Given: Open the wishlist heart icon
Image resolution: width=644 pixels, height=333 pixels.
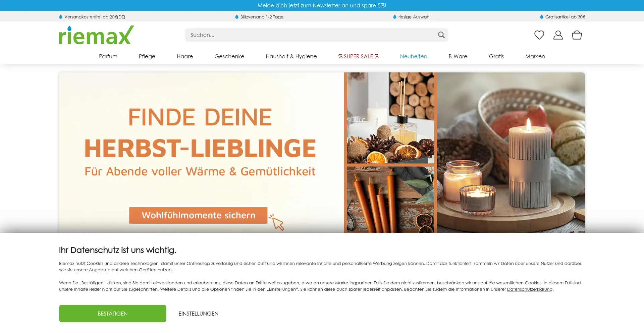Looking at the screenshot, I should pyautogui.click(x=539, y=35).
